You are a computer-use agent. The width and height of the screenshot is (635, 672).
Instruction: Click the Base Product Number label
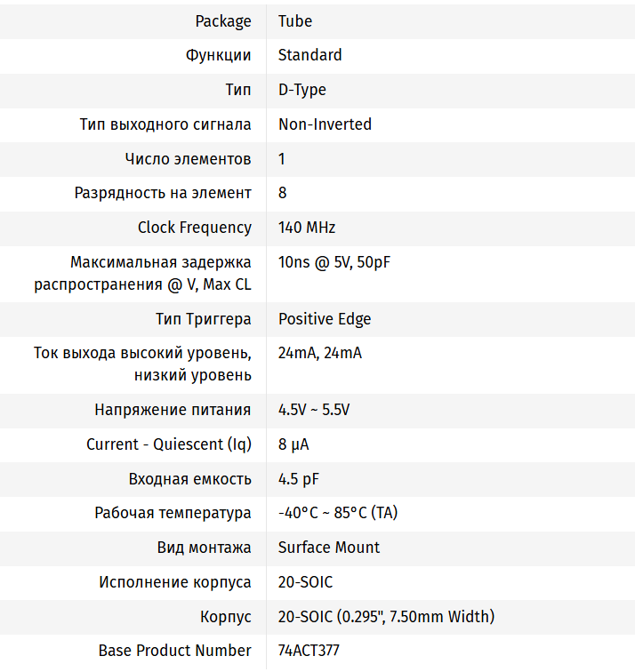click(174, 651)
